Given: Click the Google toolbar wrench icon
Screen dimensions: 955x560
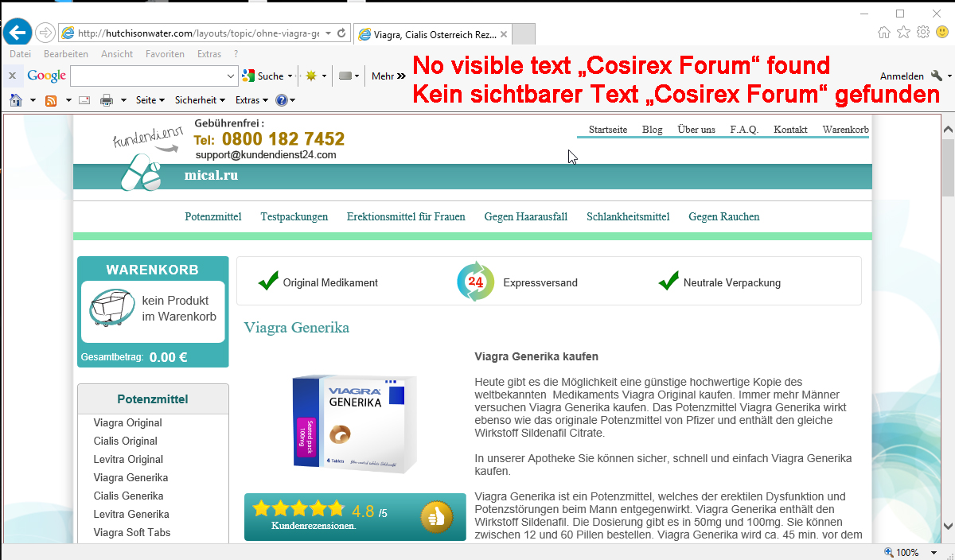Looking at the screenshot, I should 936,76.
